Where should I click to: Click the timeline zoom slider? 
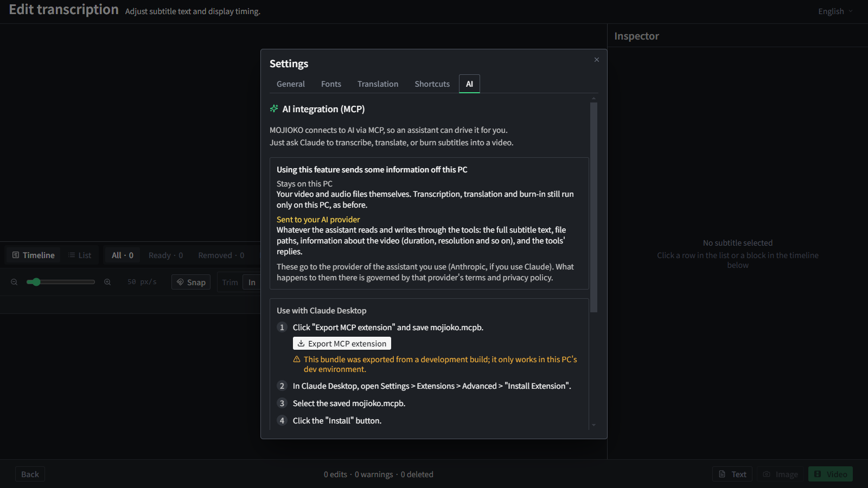pyautogui.click(x=61, y=282)
